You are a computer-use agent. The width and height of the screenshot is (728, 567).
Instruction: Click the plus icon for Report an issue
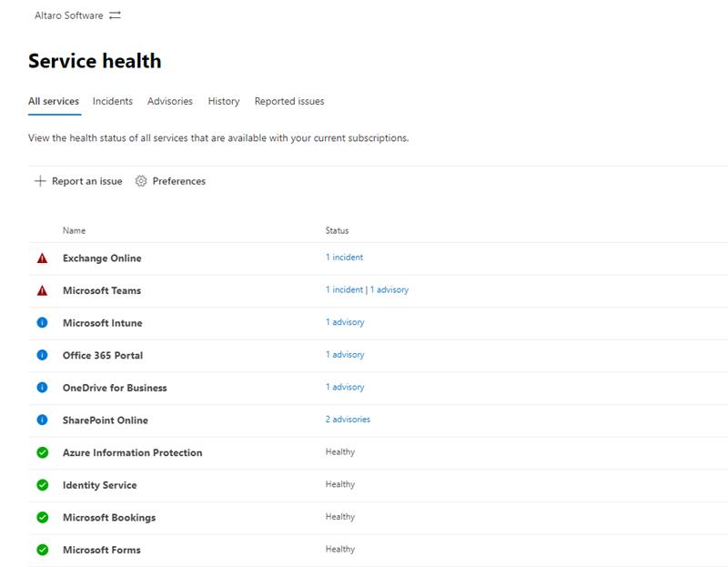pyautogui.click(x=40, y=181)
